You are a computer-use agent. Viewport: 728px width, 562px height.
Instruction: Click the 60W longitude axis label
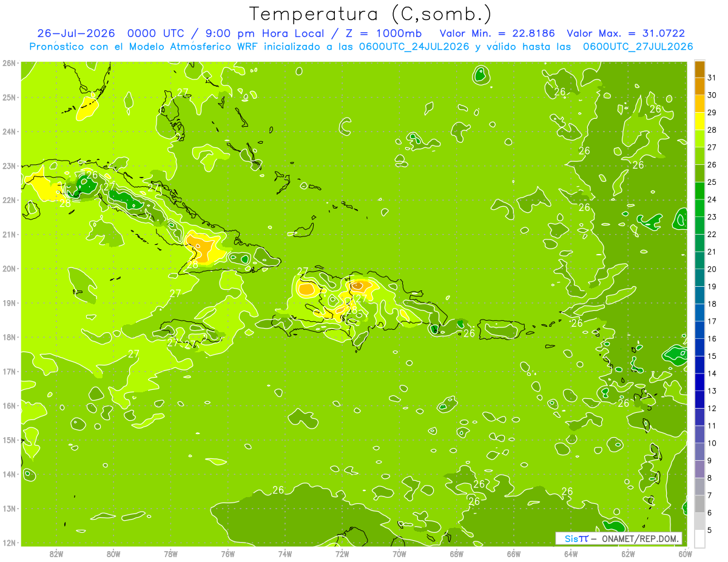(685, 554)
